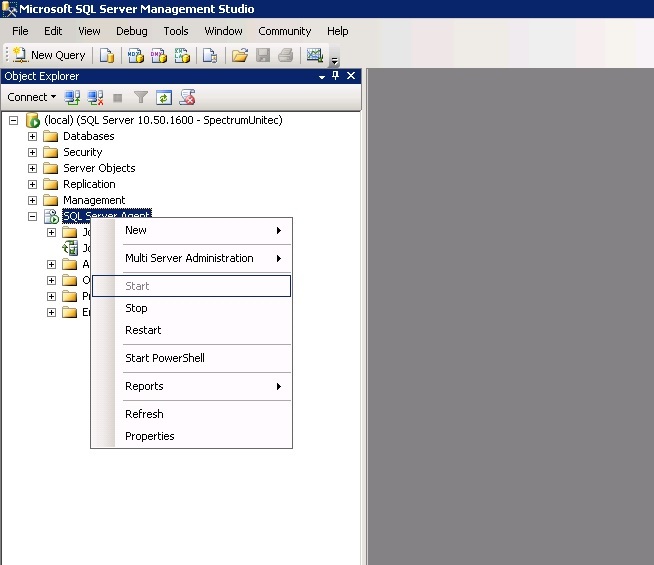
Task: Open the Tools menu
Action: tap(176, 31)
